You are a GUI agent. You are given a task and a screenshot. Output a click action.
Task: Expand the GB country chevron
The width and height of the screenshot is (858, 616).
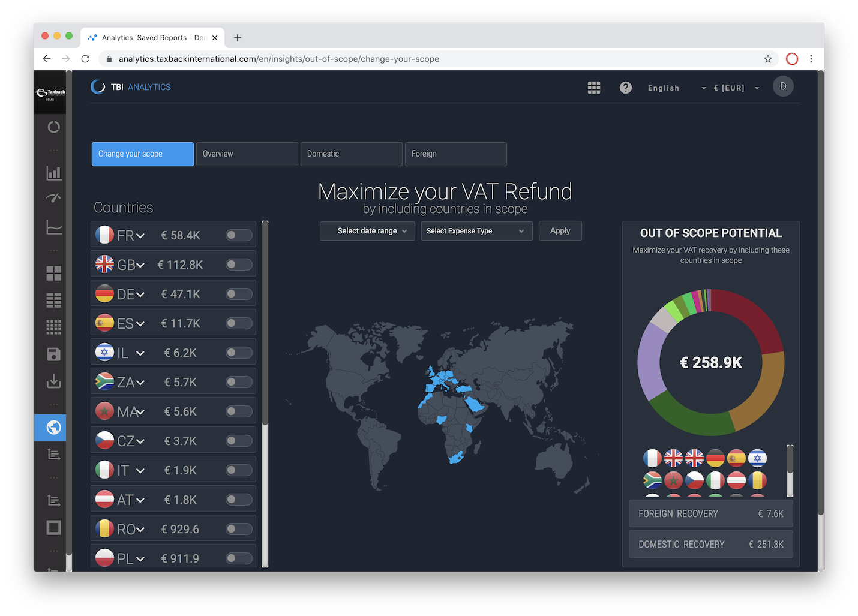pyautogui.click(x=140, y=266)
